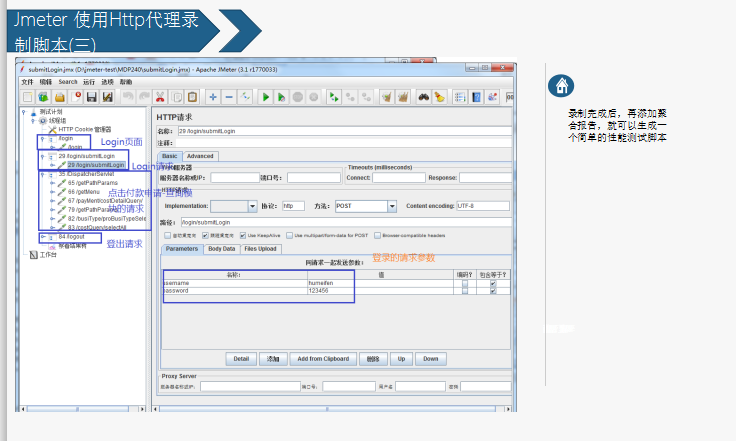
Task: Switch to the Body Data tab
Action: tap(222, 249)
